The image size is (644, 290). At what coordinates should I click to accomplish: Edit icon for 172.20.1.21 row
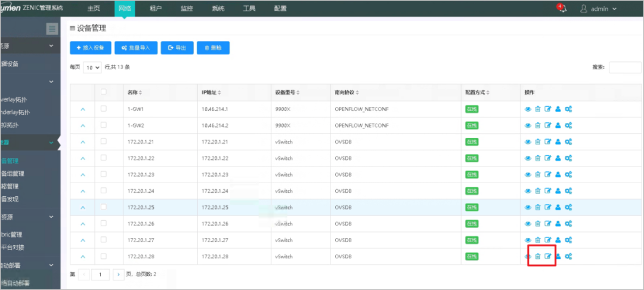click(547, 141)
